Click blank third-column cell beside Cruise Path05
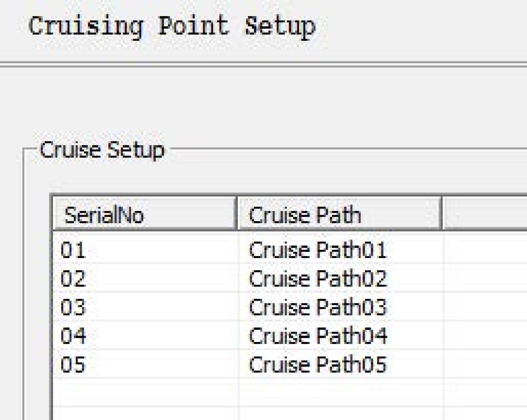This screenshot has height=420, width=527. (485, 364)
